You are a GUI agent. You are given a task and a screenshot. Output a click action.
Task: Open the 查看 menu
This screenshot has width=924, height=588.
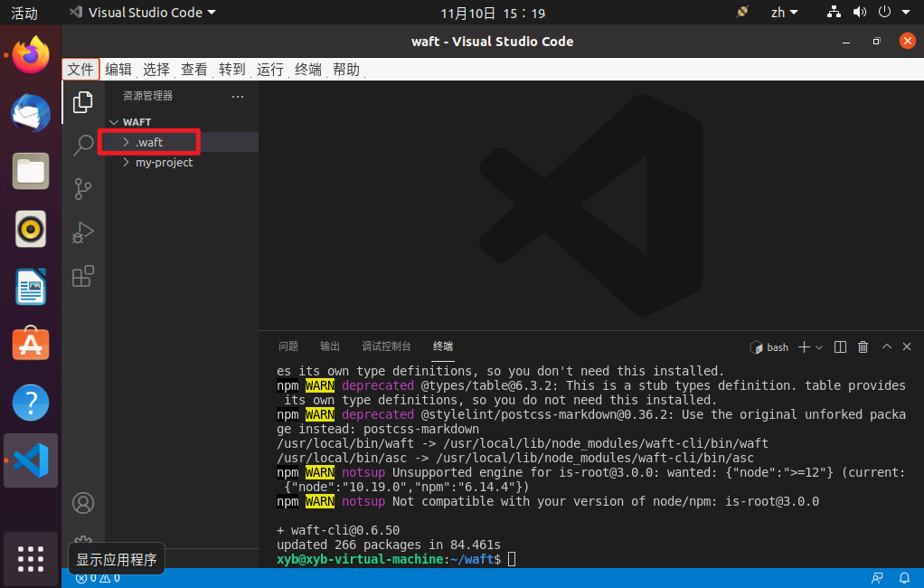tap(193, 69)
